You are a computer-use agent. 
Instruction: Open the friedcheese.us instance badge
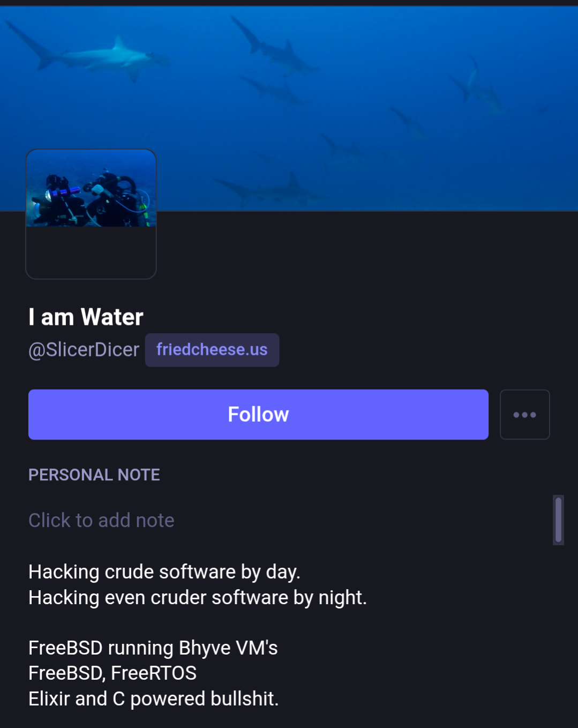point(212,350)
